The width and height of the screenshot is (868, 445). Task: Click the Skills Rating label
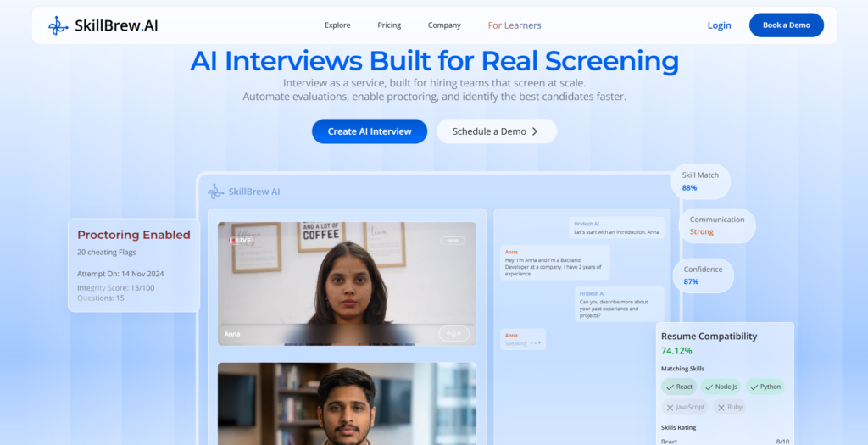click(678, 427)
